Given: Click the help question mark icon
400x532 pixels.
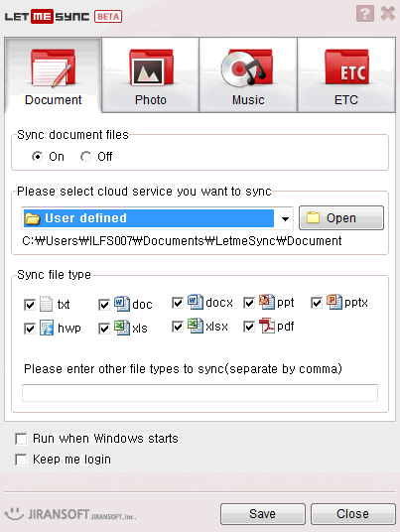Looking at the screenshot, I should 365,14.
